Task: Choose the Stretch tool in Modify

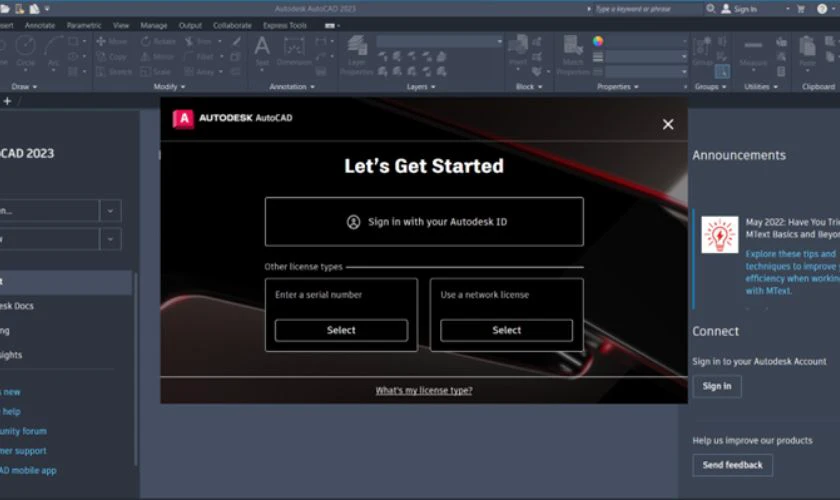Action: (x=114, y=71)
